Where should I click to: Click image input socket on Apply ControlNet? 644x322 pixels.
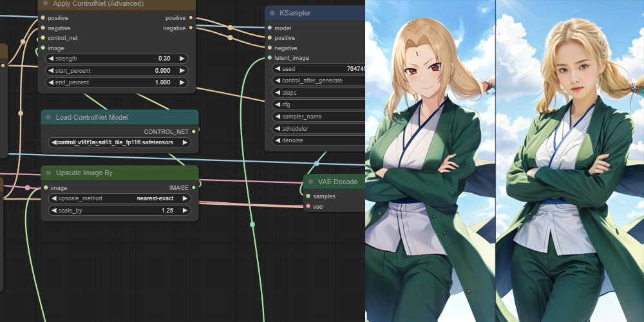click(x=43, y=48)
